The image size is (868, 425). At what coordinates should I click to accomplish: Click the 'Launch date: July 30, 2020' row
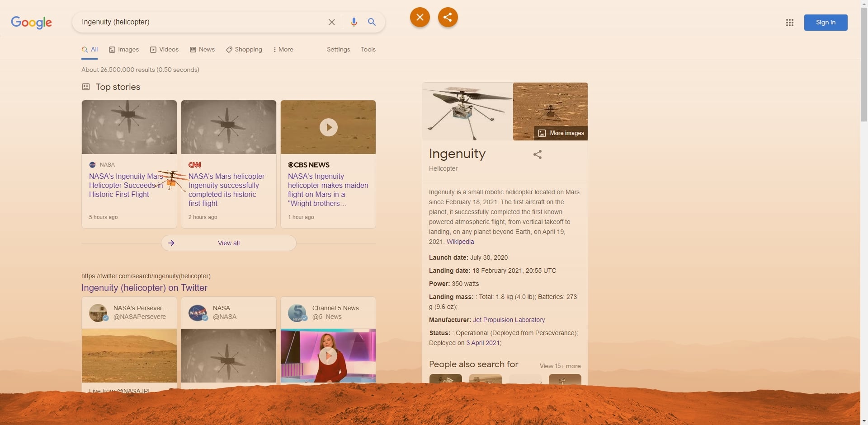pos(468,258)
